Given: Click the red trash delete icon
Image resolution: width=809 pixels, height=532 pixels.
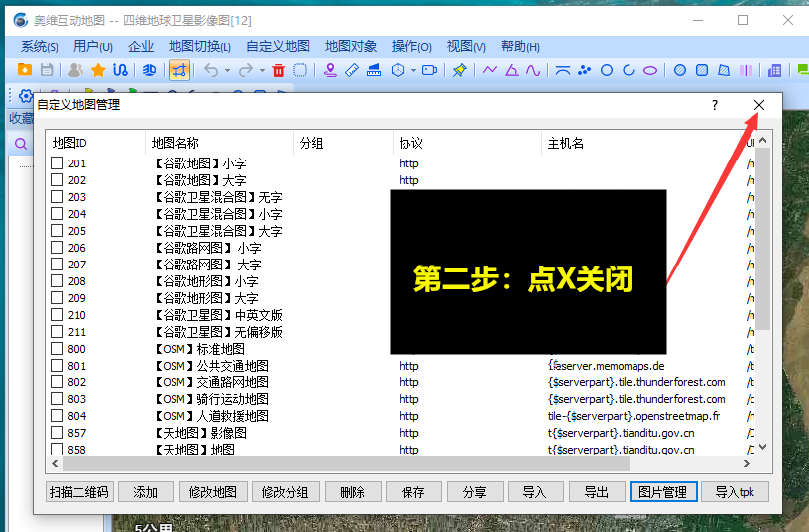Looking at the screenshot, I should point(278,70).
